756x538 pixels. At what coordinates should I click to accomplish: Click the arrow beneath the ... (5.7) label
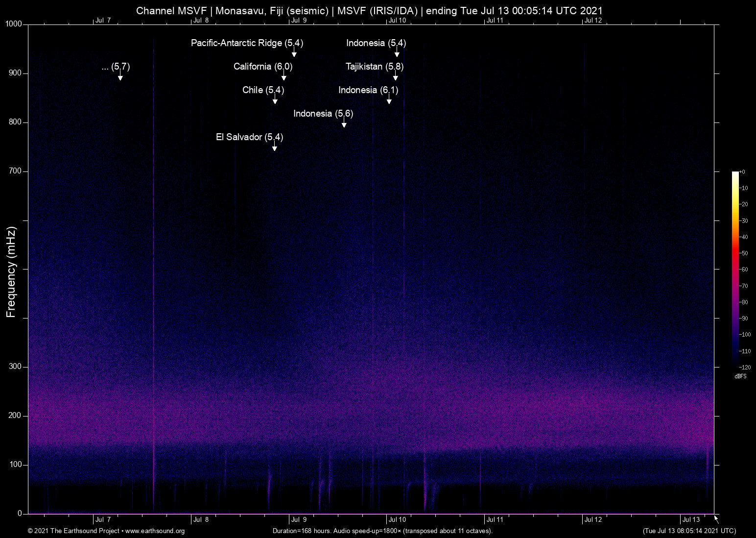pyautogui.click(x=120, y=77)
